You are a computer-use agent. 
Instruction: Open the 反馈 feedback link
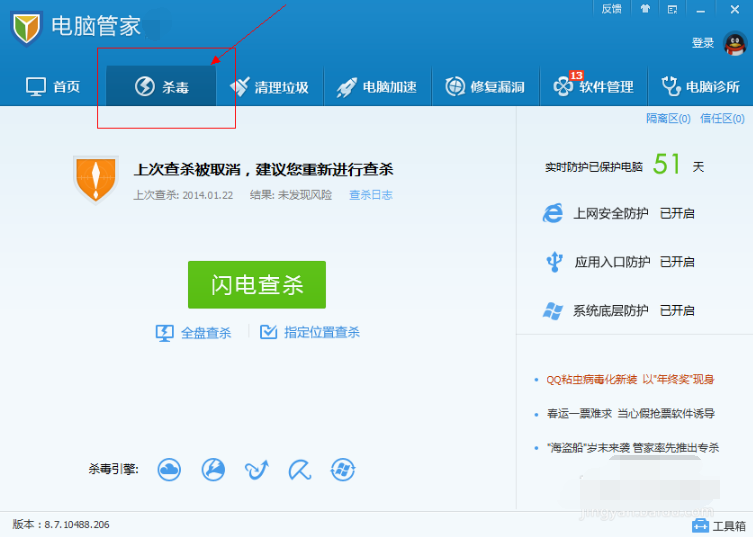[x=610, y=9]
